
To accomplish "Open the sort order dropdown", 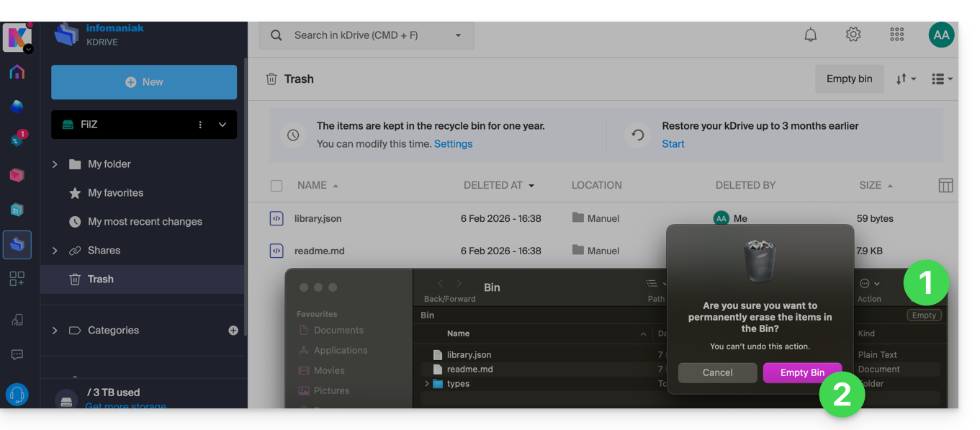I will (905, 79).
